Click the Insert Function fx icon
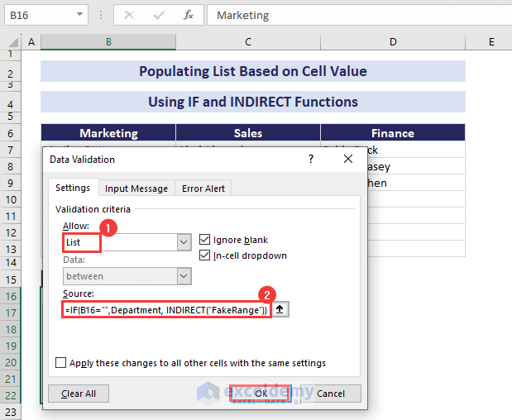512x420 pixels. (x=189, y=15)
